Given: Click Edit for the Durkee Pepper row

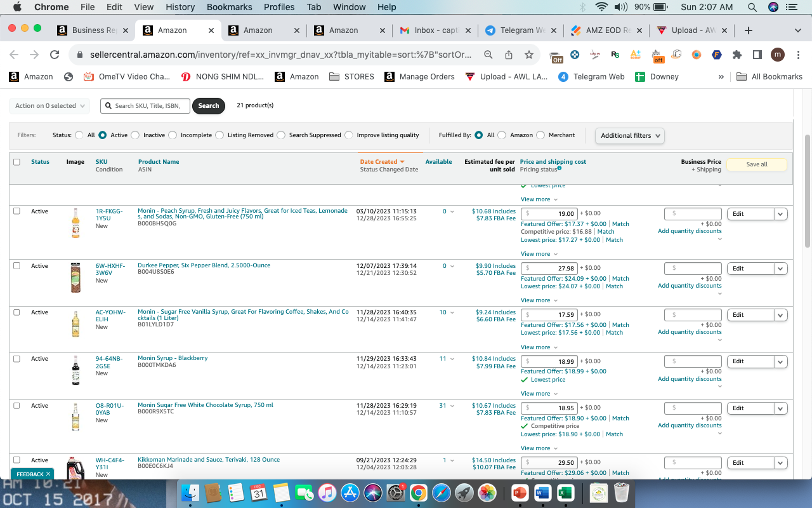Looking at the screenshot, I should coord(751,269).
